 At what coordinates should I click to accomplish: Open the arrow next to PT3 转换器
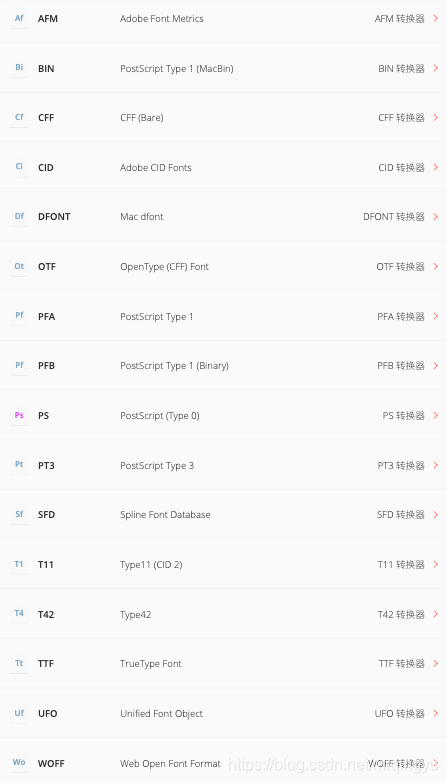(436, 465)
